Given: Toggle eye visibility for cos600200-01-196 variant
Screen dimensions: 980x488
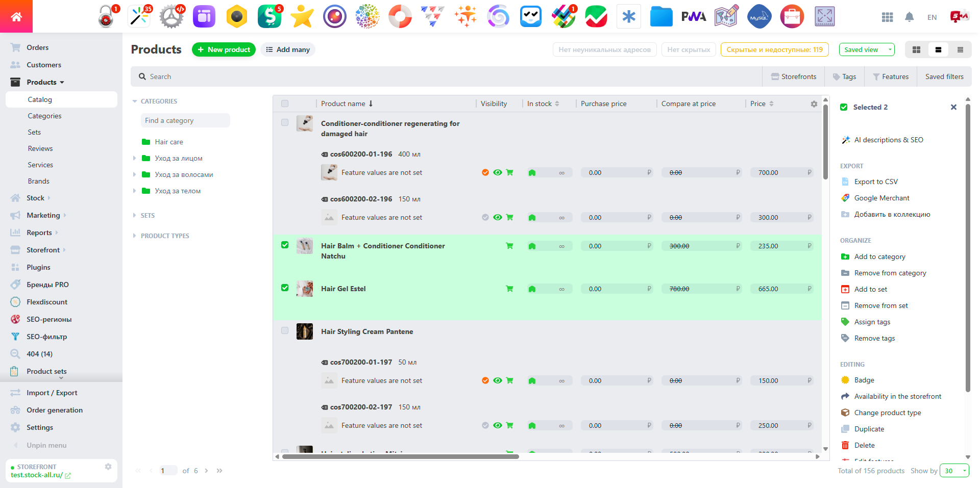Looking at the screenshot, I should 498,172.
